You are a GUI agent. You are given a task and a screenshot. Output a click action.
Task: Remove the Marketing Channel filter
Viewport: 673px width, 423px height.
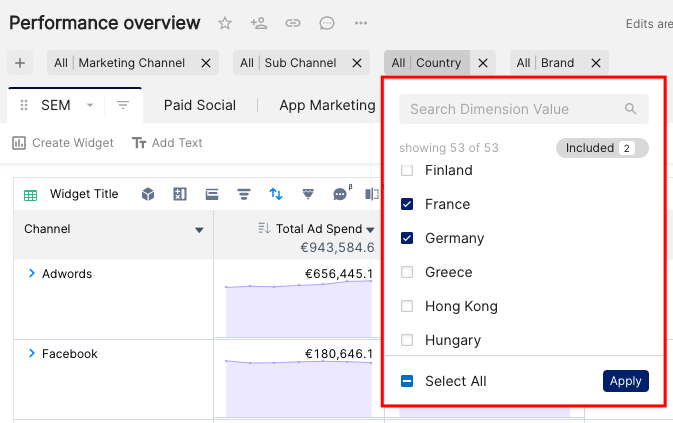[x=206, y=63]
